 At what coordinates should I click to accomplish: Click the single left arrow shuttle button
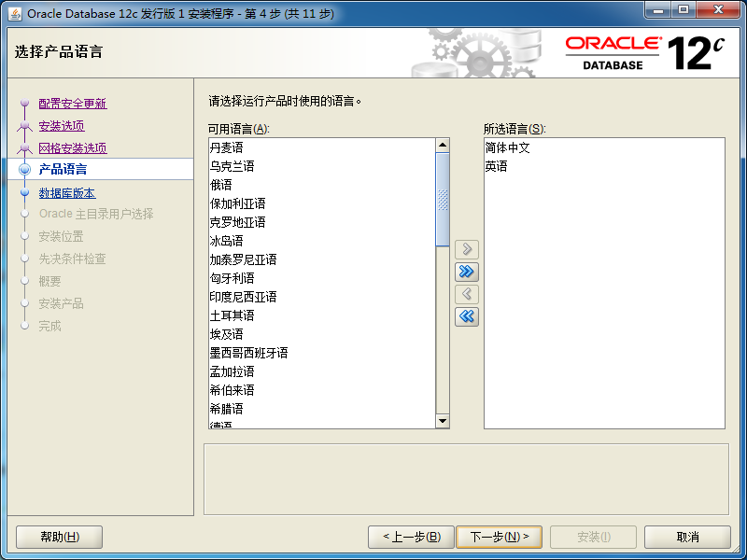click(x=466, y=294)
